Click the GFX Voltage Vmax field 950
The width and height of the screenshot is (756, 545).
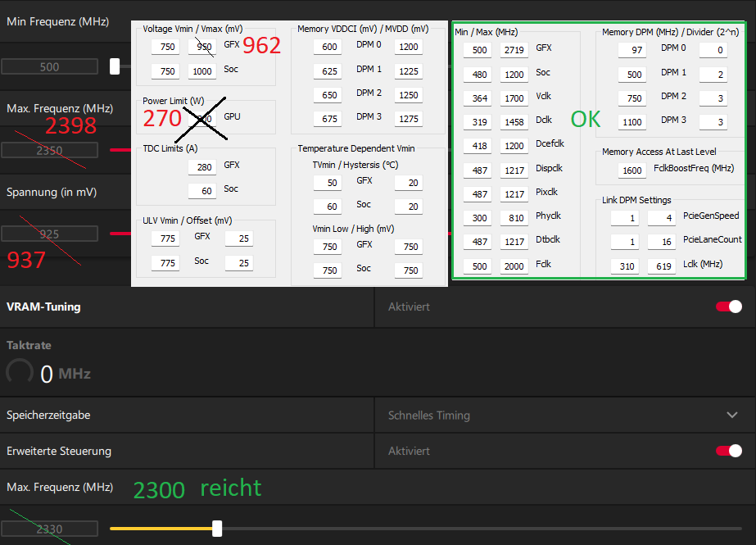(202, 47)
